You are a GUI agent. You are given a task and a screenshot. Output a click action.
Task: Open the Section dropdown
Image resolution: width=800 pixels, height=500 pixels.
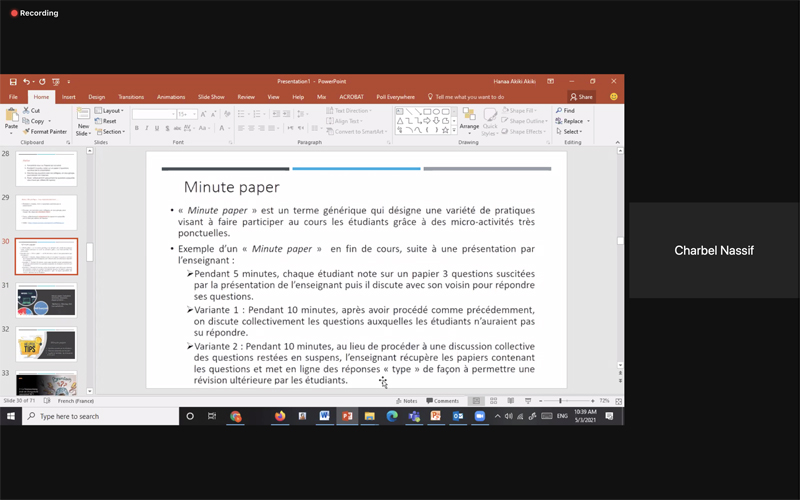(x=111, y=131)
